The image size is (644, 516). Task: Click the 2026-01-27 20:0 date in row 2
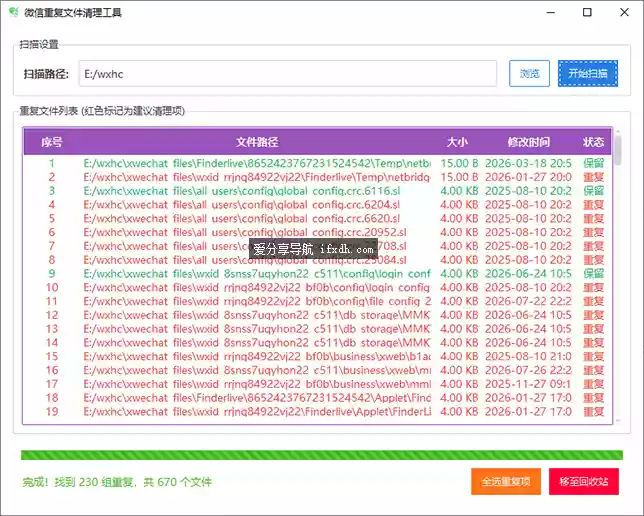pyautogui.click(x=528, y=177)
